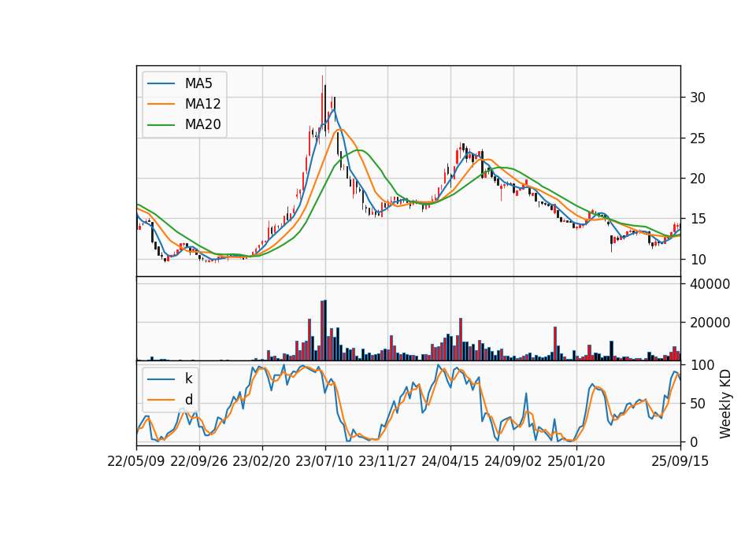756x543 pixels.
Task: Click the 23/07/10 date tick label
Action: [x=324, y=461]
